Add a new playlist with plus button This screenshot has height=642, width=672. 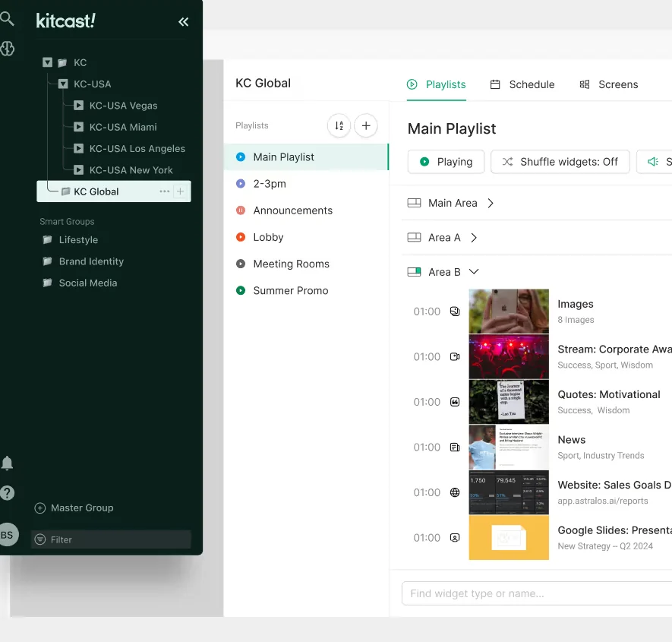pos(366,125)
